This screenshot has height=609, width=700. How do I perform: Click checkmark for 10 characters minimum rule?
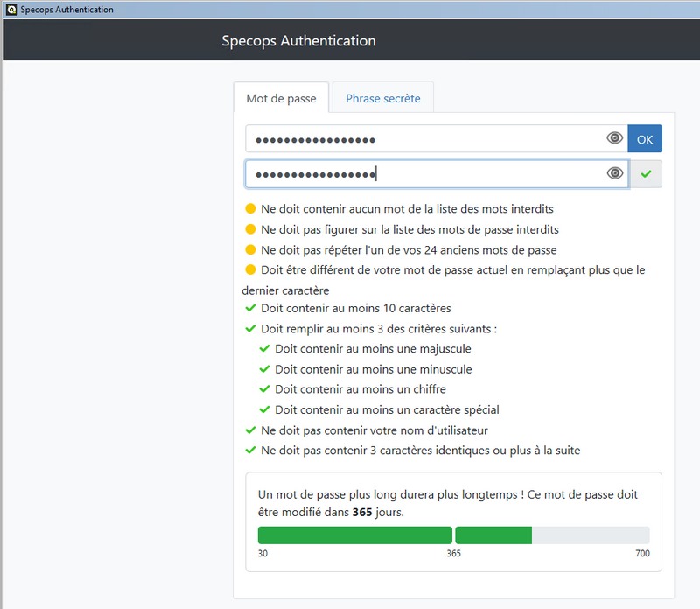(x=250, y=308)
